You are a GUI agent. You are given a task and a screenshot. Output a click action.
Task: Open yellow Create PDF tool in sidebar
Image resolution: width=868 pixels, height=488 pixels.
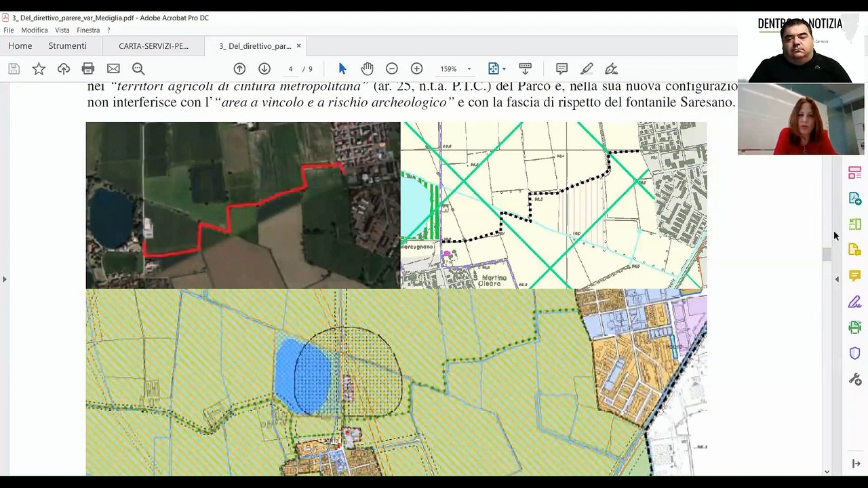tap(854, 250)
